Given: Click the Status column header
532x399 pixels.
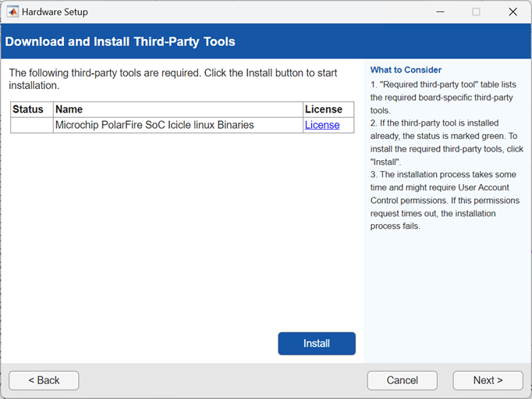Looking at the screenshot, I should click(x=28, y=109).
